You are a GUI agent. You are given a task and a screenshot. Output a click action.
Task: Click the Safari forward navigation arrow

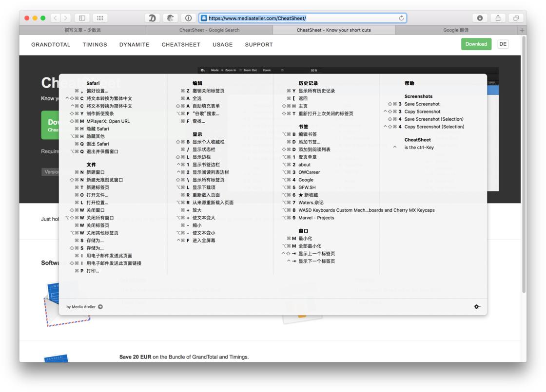coord(65,18)
